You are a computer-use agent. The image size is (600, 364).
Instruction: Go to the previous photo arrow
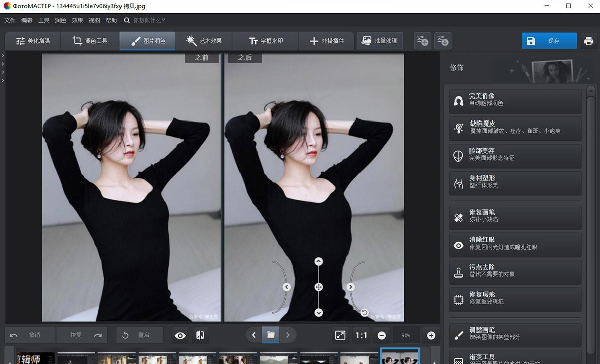pyautogui.click(x=254, y=335)
